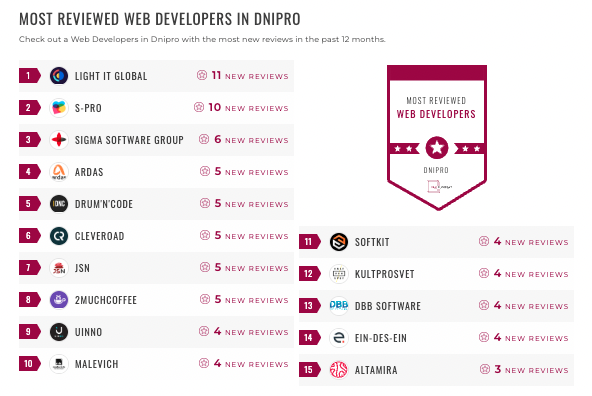Image resolution: width=592 pixels, height=396 pixels.
Task: Select the Uinno company name
Action: coord(89,332)
